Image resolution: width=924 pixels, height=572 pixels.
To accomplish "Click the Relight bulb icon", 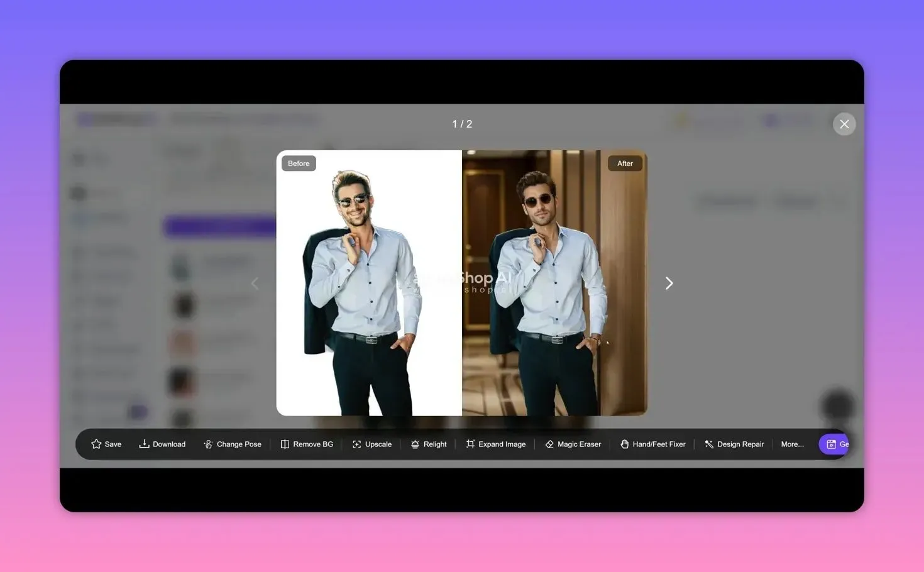I will coord(415,444).
